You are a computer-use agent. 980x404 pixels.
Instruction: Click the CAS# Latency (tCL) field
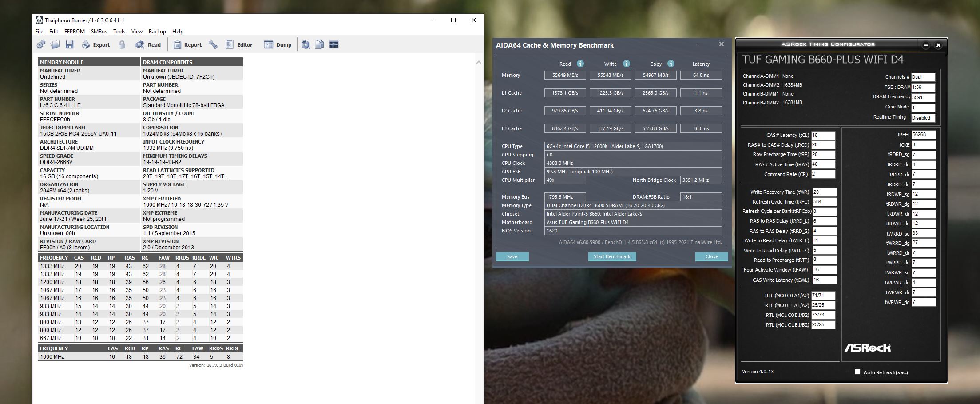point(823,135)
